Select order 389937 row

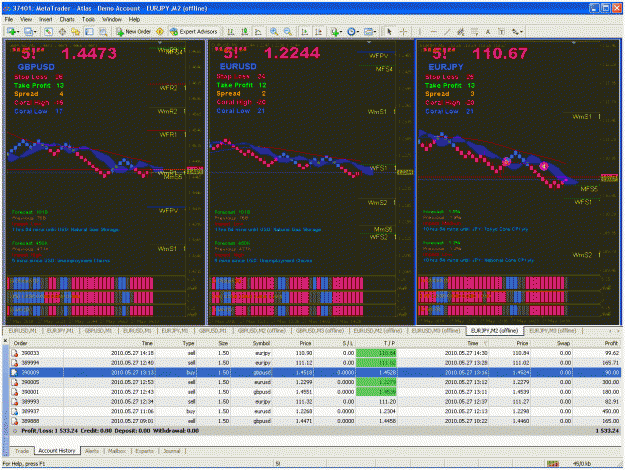[315, 411]
